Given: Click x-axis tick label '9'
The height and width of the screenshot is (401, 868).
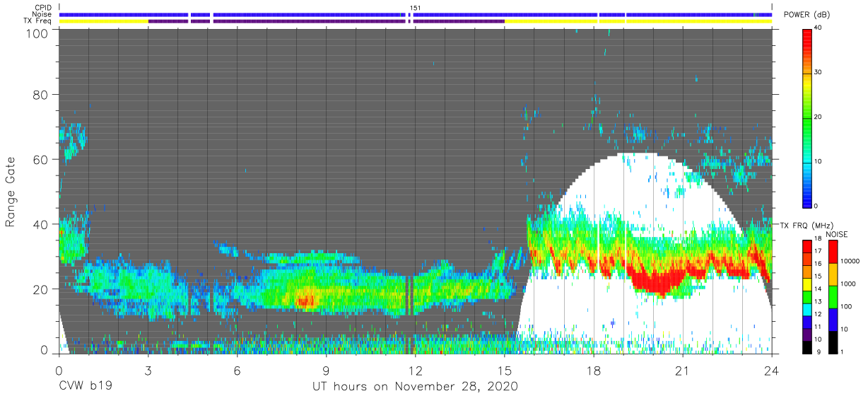Looking at the screenshot, I should pyautogui.click(x=326, y=371).
